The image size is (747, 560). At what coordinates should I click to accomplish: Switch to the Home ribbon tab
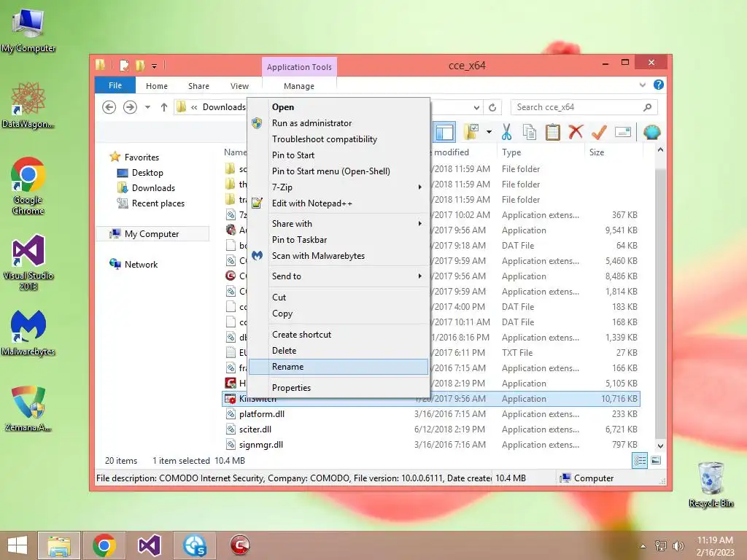(x=157, y=86)
